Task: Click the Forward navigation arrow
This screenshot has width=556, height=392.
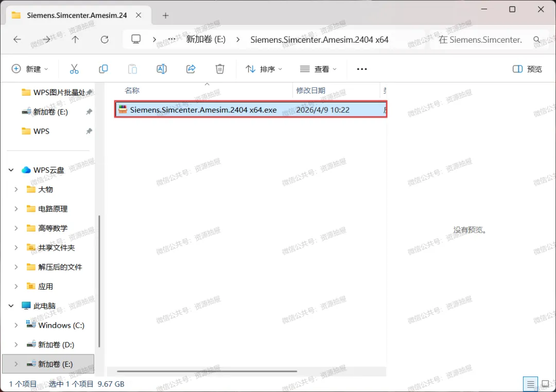Action: (46, 39)
